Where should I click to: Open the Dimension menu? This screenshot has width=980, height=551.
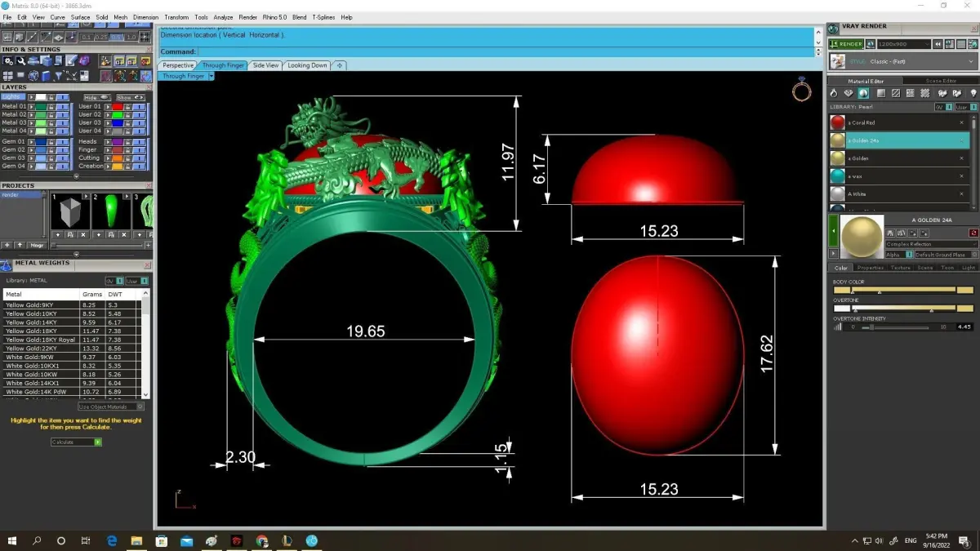point(145,17)
